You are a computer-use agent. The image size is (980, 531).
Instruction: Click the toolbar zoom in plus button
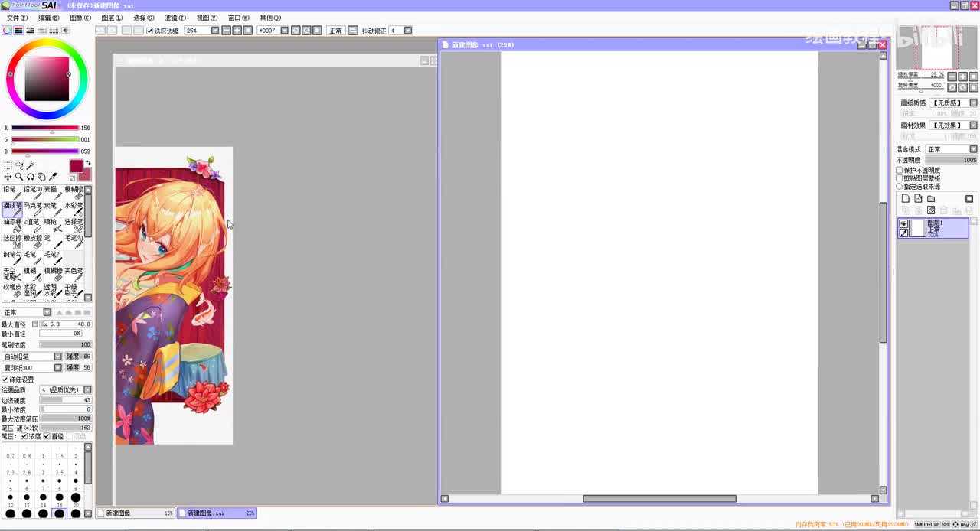pyautogui.click(x=237, y=31)
